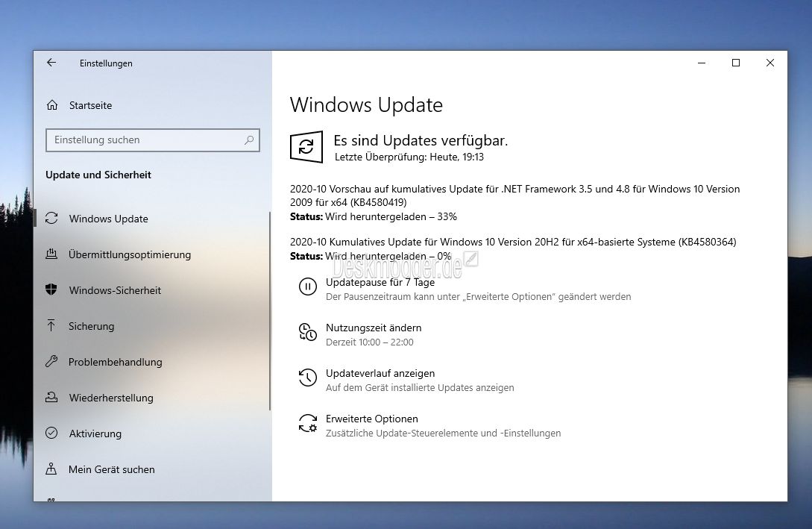Open the Startseite home icon
This screenshot has width=812, height=529.
(52, 105)
